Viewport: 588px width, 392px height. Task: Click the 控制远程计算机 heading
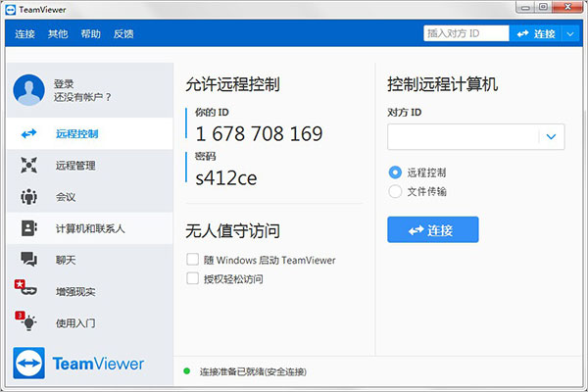(x=443, y=84)
